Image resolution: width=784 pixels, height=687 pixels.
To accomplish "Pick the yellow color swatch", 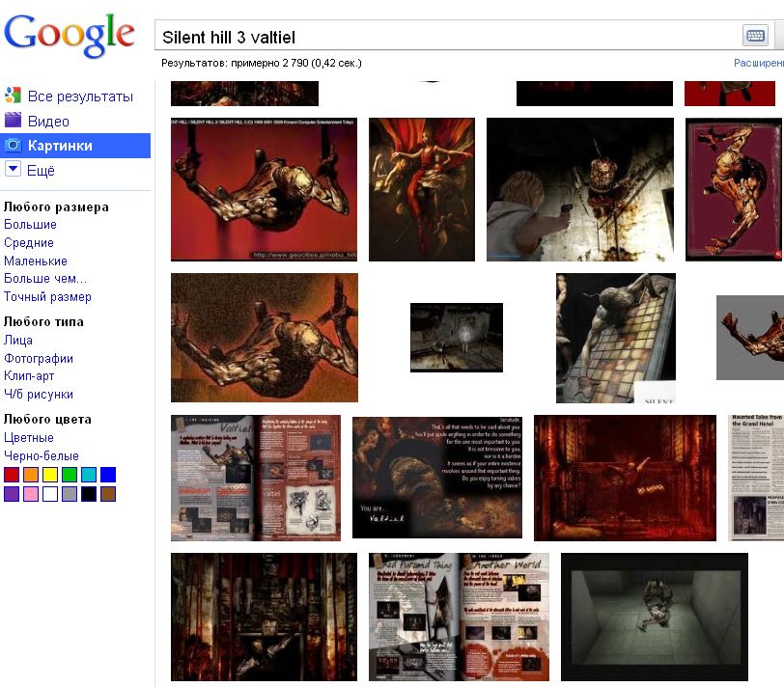I will pyautogui.click(x=50, y=475).
